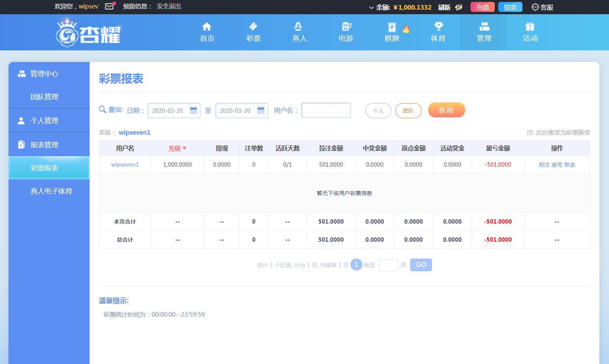Screen dimensions: 609x364
Task: Open the 体育 trophy icon
Action: [x=438, y=27]
